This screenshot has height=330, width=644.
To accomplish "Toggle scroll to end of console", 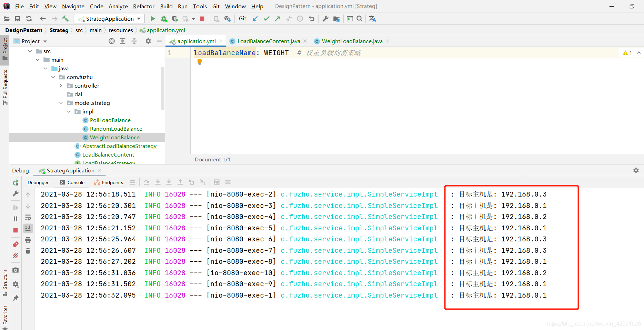I will point(28,228).
